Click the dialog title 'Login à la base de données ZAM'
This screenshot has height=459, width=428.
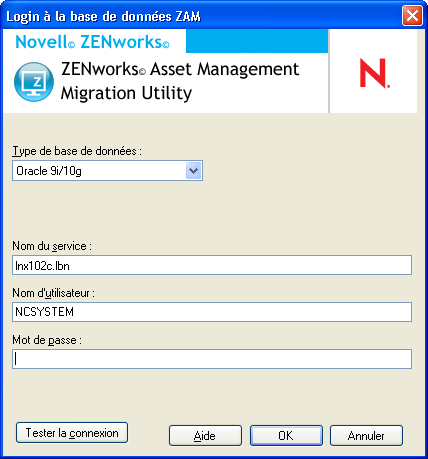[103, 16]
